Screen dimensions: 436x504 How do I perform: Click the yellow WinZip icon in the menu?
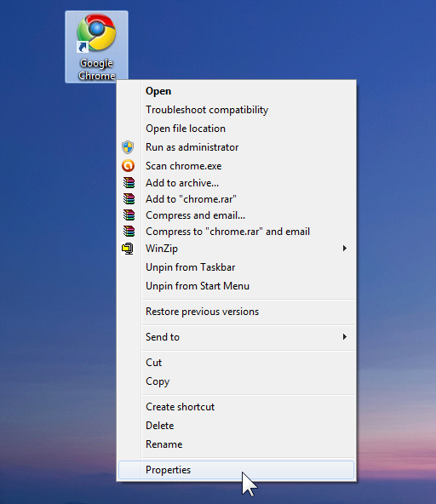click(x=128, y=249)
